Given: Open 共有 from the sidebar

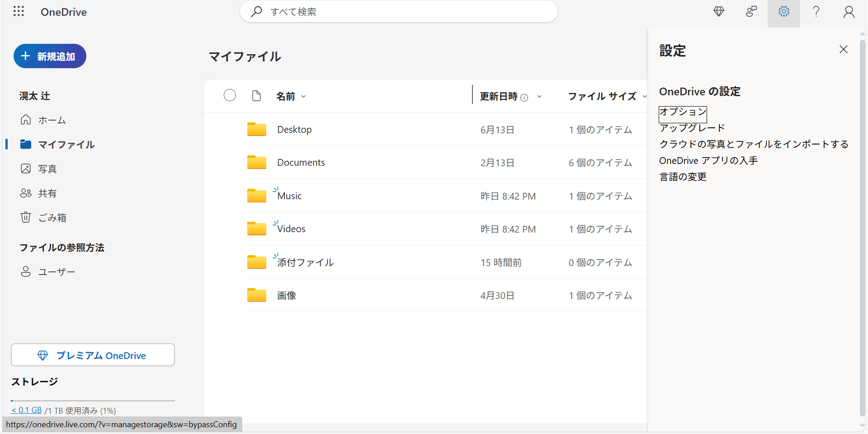Looking at the screenshot, I should coord(47,193).
